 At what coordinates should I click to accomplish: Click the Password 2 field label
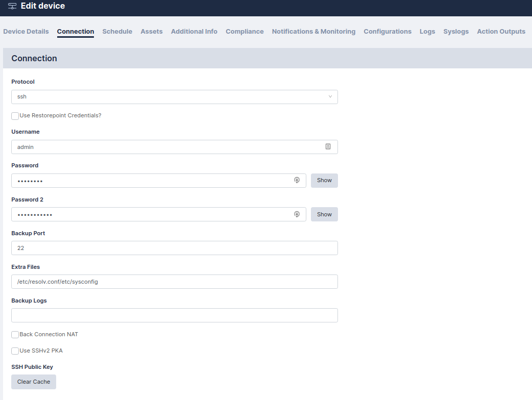click(x=28, y=199)
